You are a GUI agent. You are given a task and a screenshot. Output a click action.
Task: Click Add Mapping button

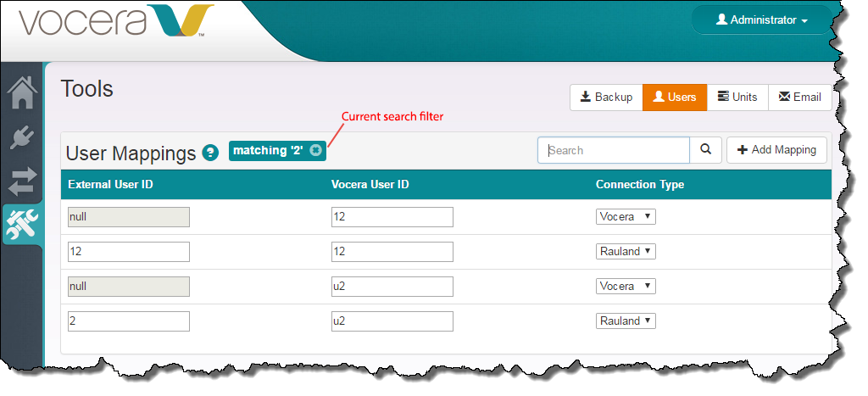pyautogui.click(x=776, y=150)
